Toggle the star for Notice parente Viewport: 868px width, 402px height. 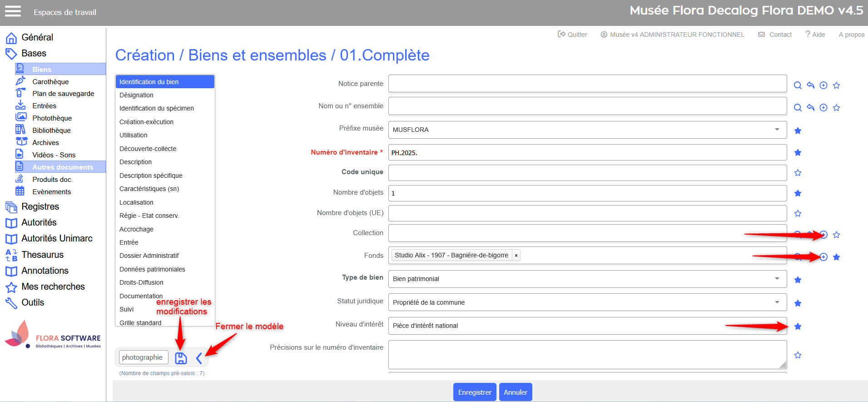pos(837,85)
